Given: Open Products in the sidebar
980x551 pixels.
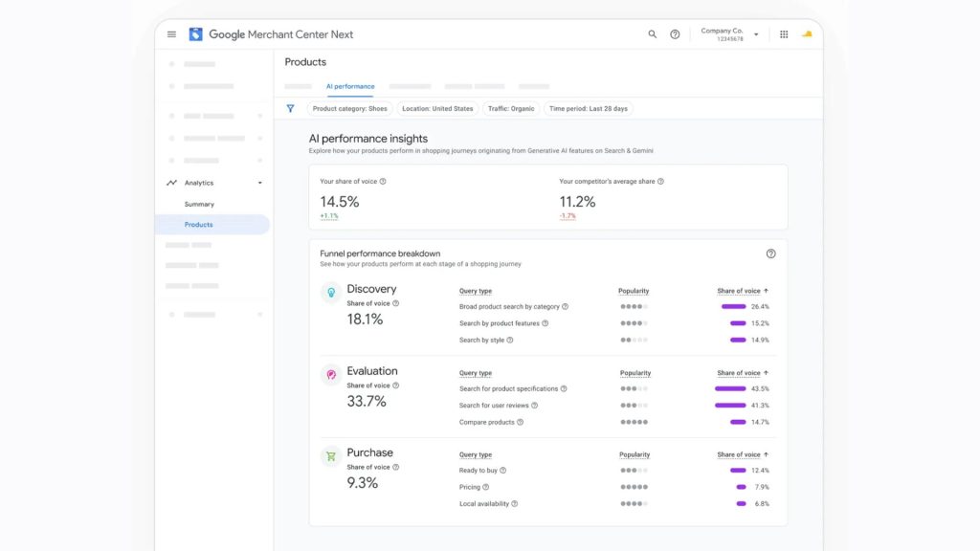Looking at the screenshot, I should point(212,224).
